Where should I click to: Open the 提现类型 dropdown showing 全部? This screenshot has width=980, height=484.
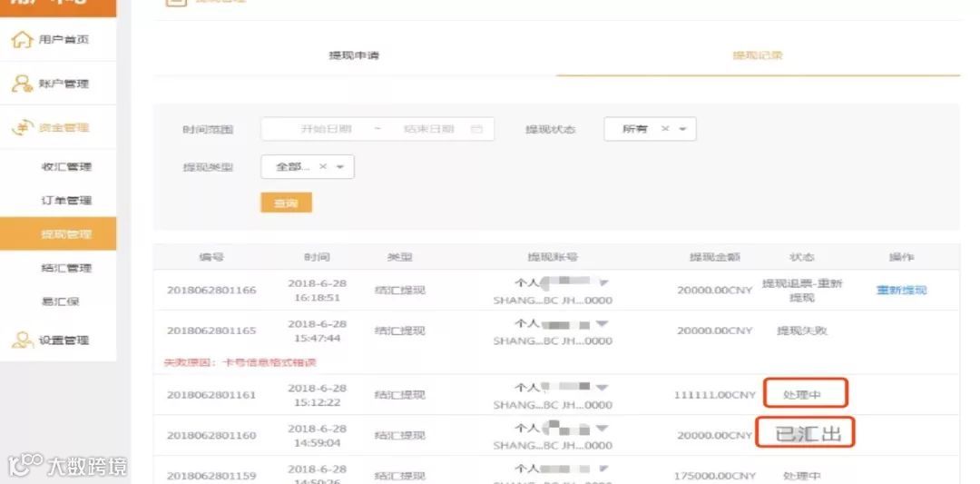pyautogui.click(x=308, y=167)
